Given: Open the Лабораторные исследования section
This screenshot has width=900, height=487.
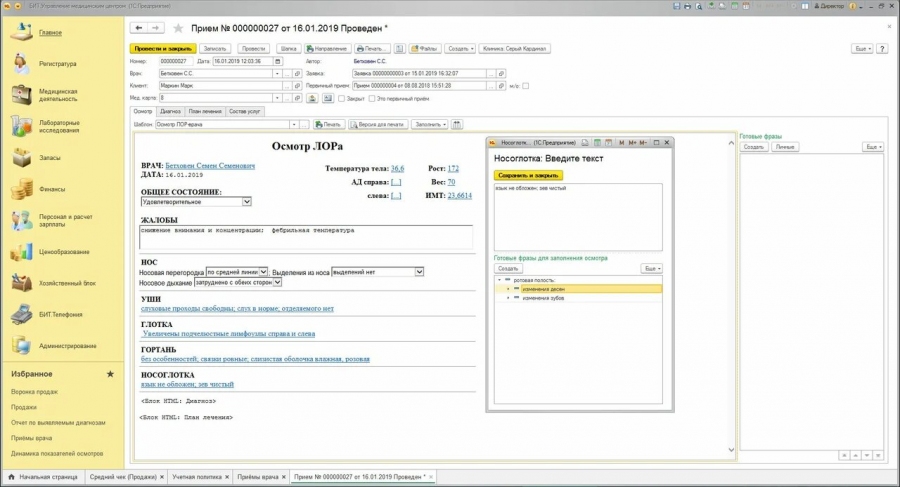Looking at the screenshot, I should (x=59, y=126).
